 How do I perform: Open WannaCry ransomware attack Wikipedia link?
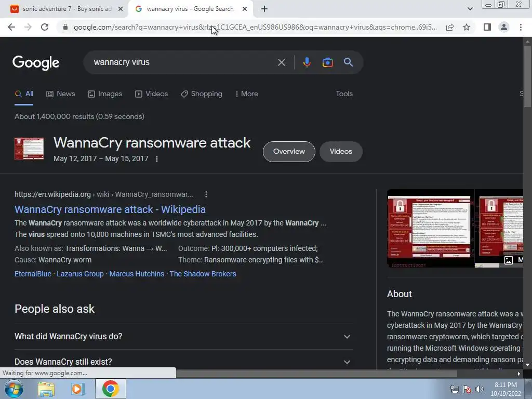click(x=110, y=209)
